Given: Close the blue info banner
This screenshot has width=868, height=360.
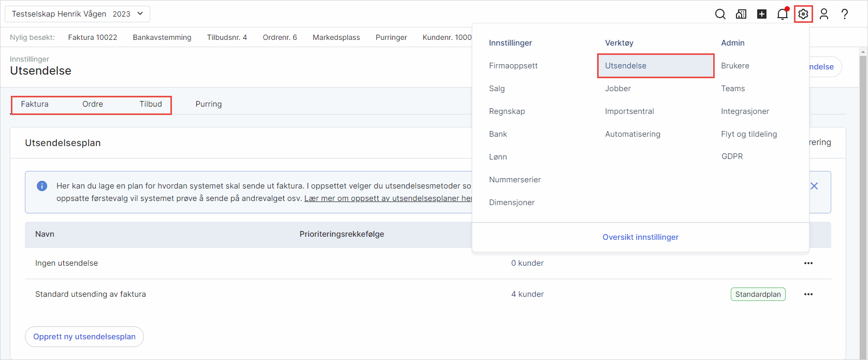Looking at the screenshot, I should [814, 186].
